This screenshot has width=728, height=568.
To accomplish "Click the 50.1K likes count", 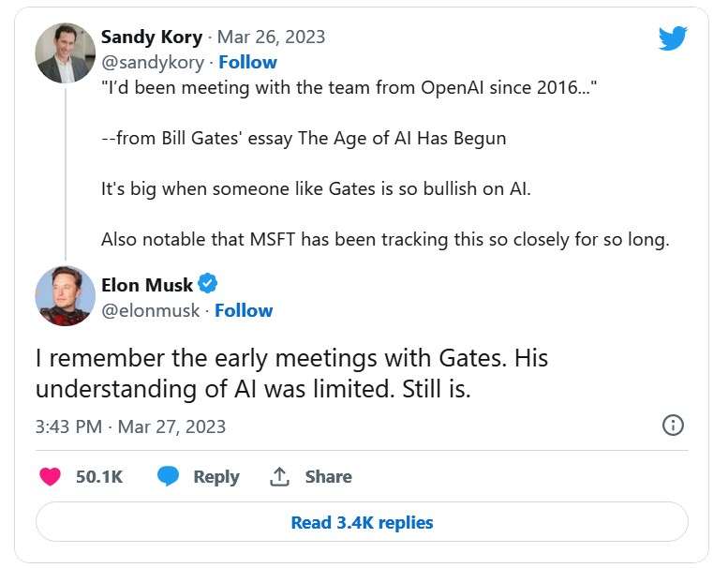I will (99, 476).
